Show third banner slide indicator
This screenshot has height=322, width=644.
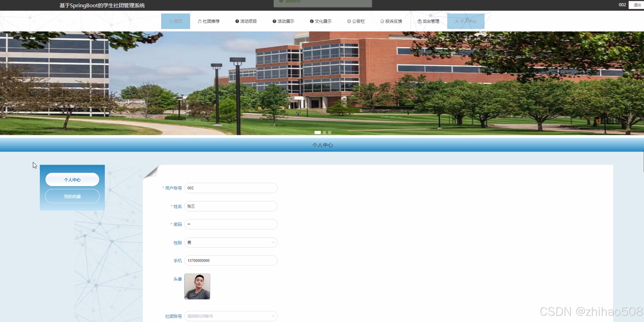[329, 133]
